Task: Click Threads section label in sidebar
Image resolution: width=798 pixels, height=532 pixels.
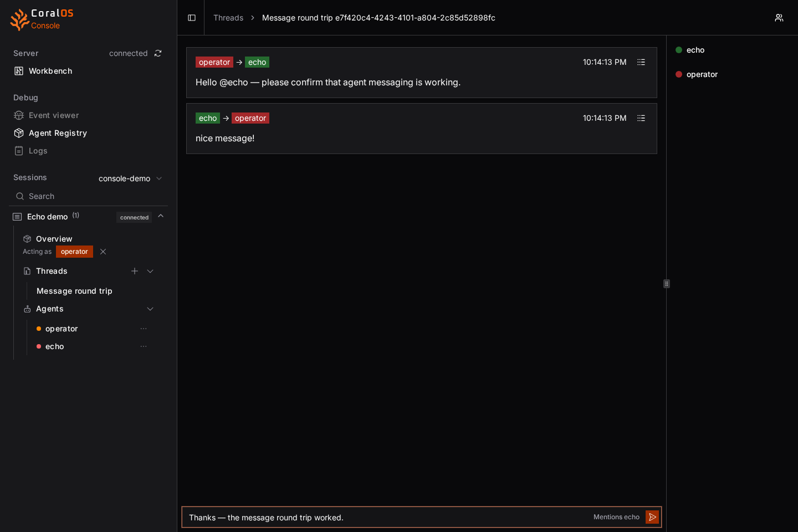Action: [x=52, y=271]
